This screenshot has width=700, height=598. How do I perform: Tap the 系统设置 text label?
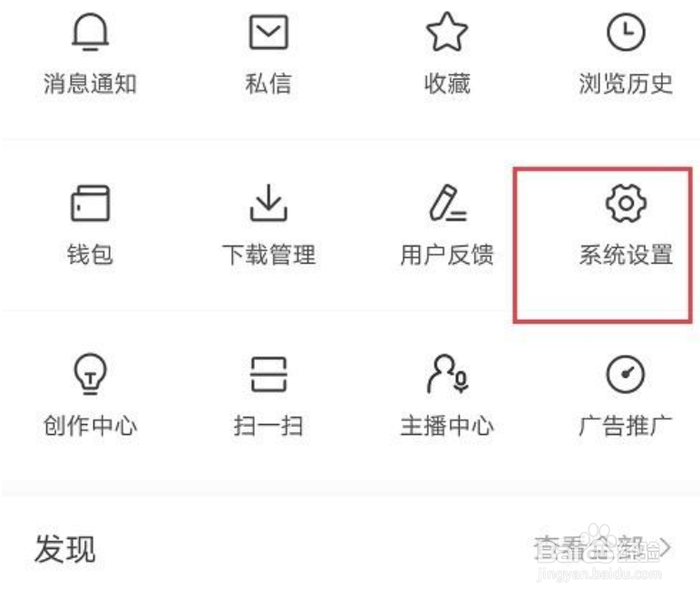tap(626, 255)
